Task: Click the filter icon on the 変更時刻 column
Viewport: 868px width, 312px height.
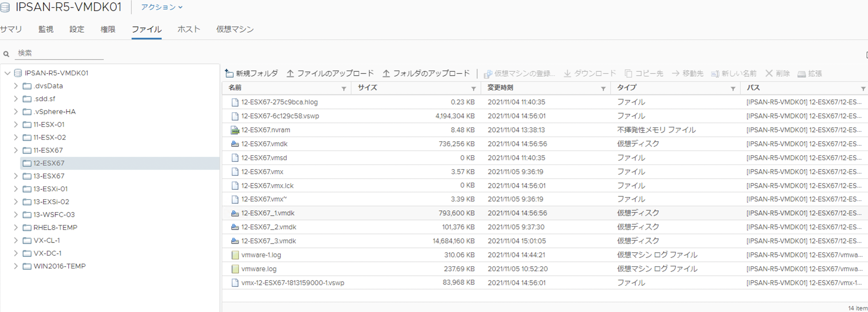Action: 603,88
